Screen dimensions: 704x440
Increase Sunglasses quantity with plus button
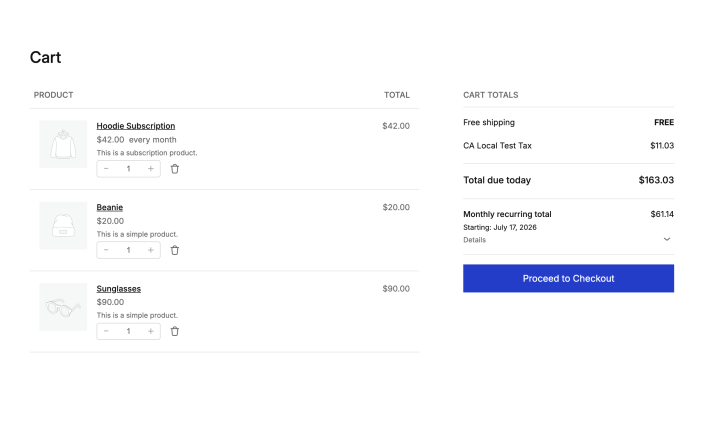click(151, 331)
